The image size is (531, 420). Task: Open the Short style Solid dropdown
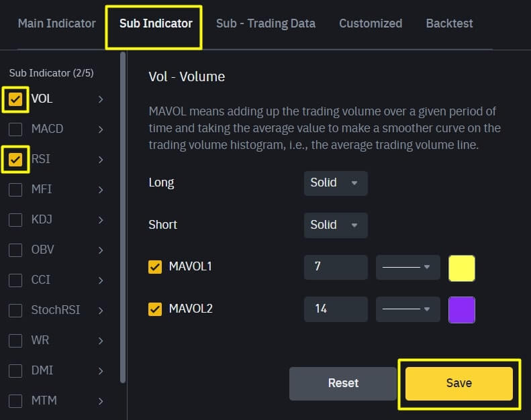coord(336,225)
